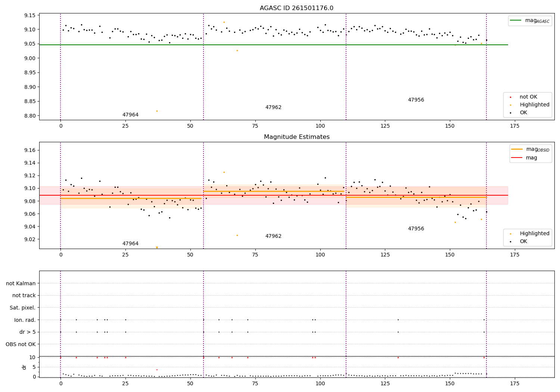Click the 8.80 tick in top plot
Viewport: 560px width, 392px height.
click(29, 116)
